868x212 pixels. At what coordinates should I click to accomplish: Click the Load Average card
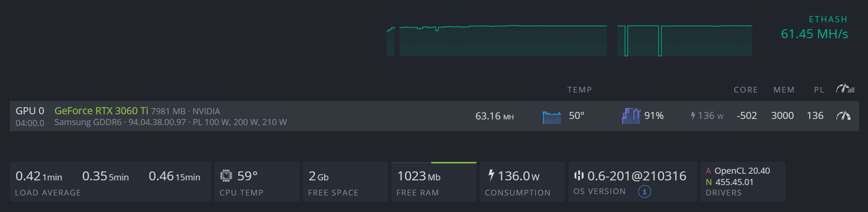tap(110, 182)
